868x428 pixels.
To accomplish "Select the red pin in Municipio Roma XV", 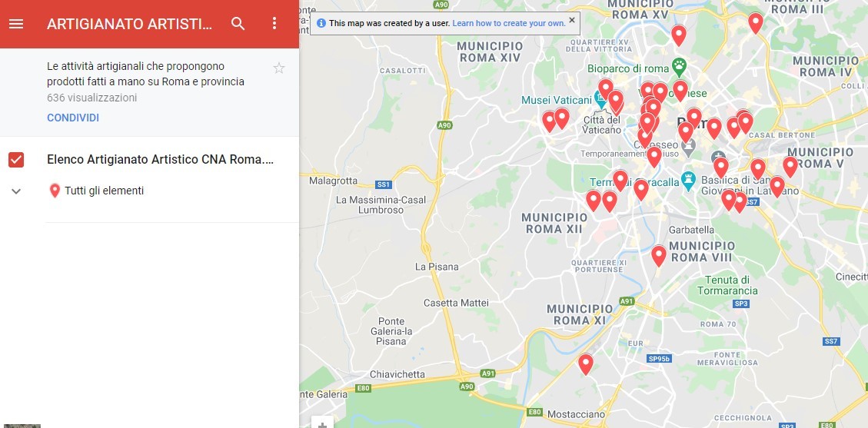I will 679,35.
